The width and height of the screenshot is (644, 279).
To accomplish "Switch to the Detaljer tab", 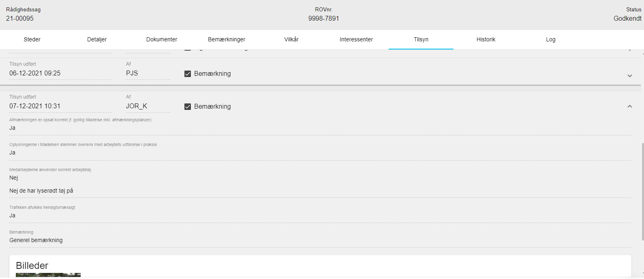I will [97, 39].
